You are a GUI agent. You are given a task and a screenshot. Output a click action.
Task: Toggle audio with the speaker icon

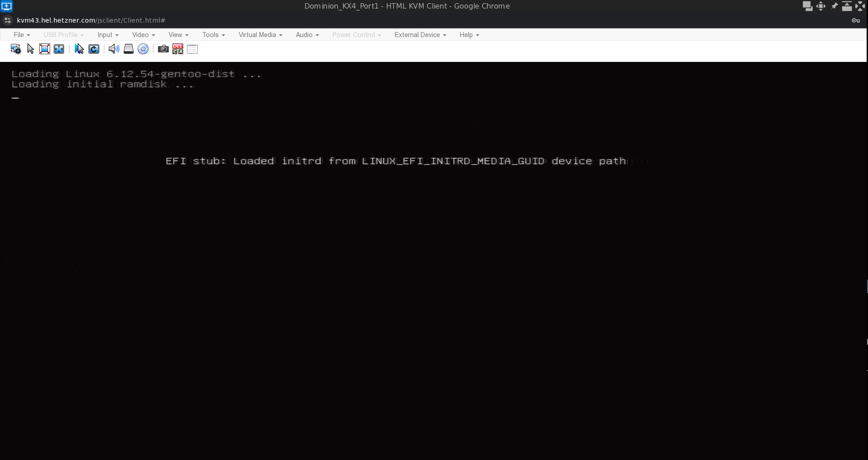114,49
